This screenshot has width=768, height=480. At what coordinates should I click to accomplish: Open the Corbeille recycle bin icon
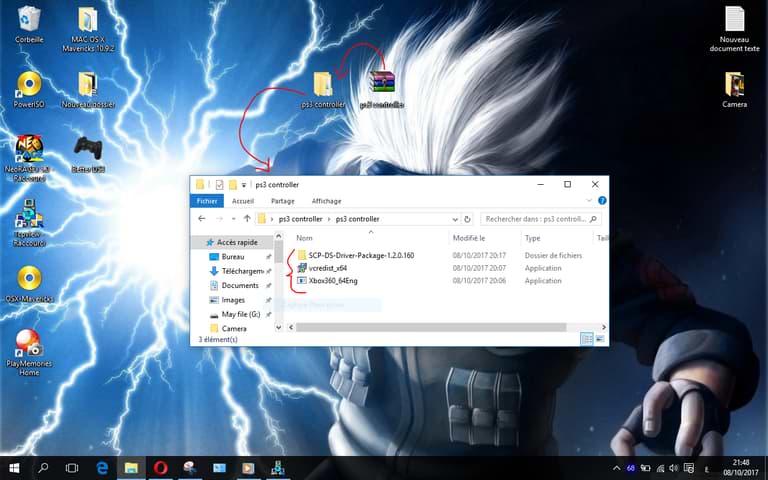(29, 24)
